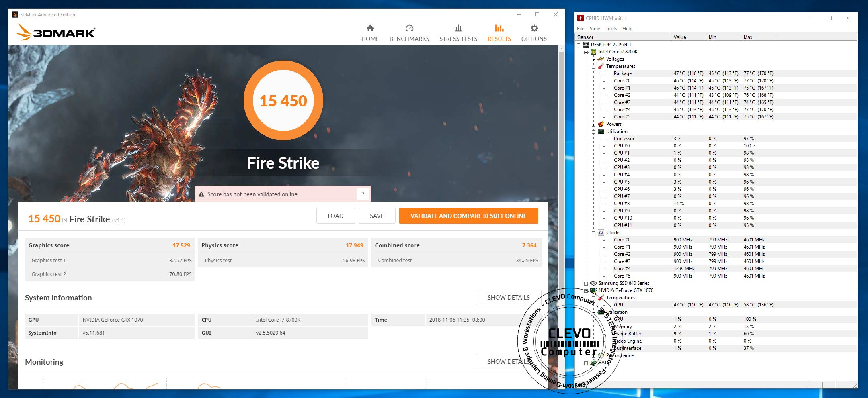This screenshot has width=868, height=398.
Task: Collapse the Clocks node
Action: tap(593, 233)
